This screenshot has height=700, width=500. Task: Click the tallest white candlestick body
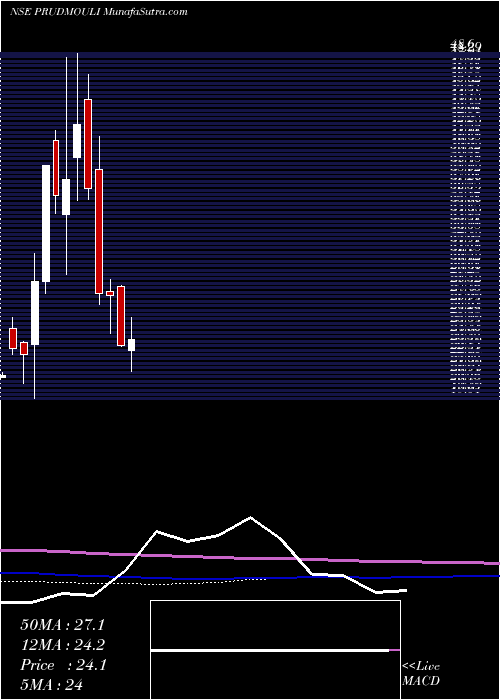point(46,223)
